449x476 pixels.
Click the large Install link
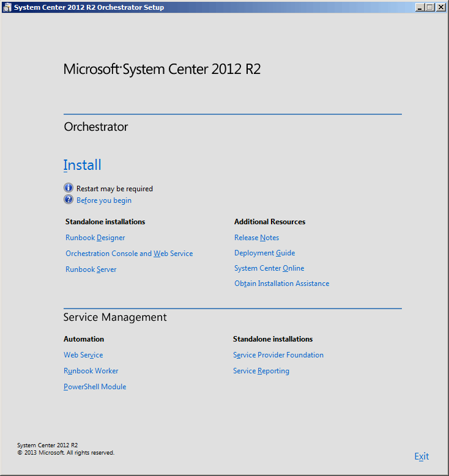(x=82, y=165)
